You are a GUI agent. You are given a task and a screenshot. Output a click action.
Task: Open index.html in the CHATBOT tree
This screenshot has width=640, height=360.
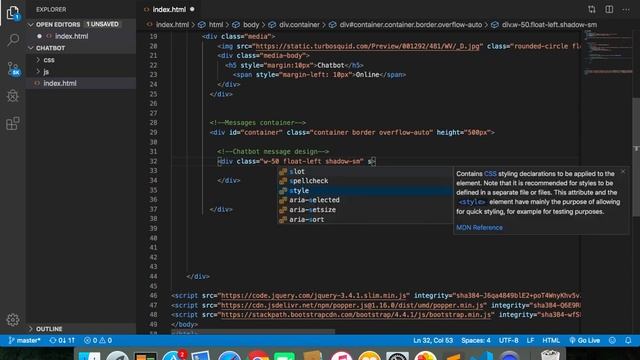81,83
